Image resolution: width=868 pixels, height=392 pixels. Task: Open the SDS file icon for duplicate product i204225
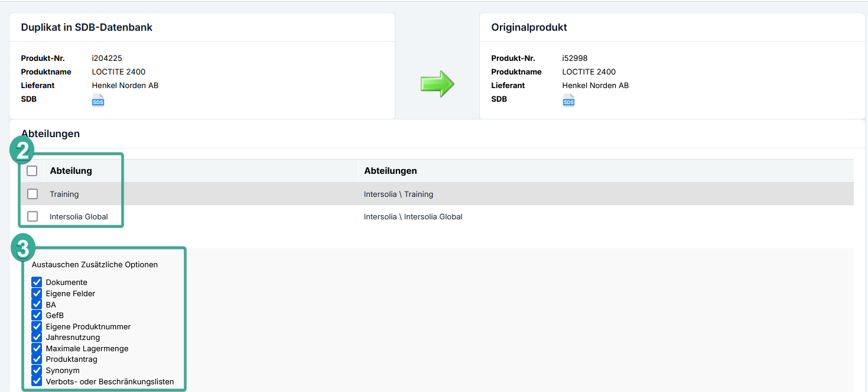(98, 101)
